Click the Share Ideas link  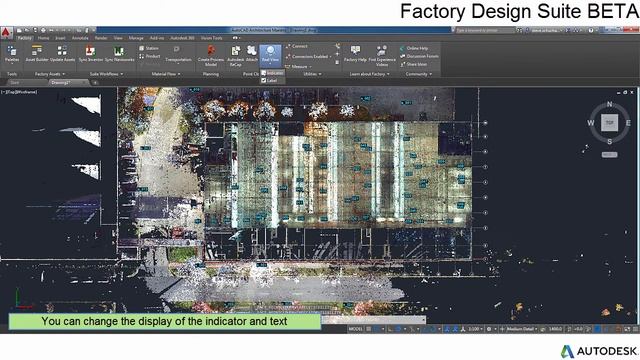point(413,64)
